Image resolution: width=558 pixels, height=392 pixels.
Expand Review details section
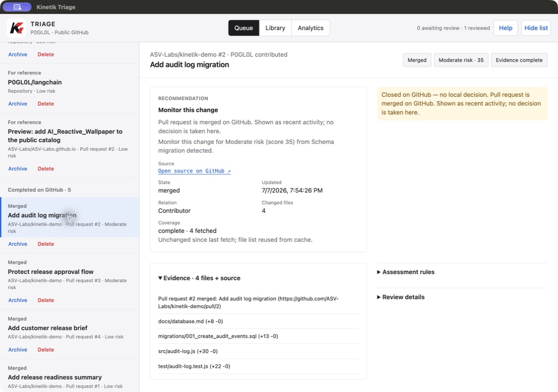401,297
